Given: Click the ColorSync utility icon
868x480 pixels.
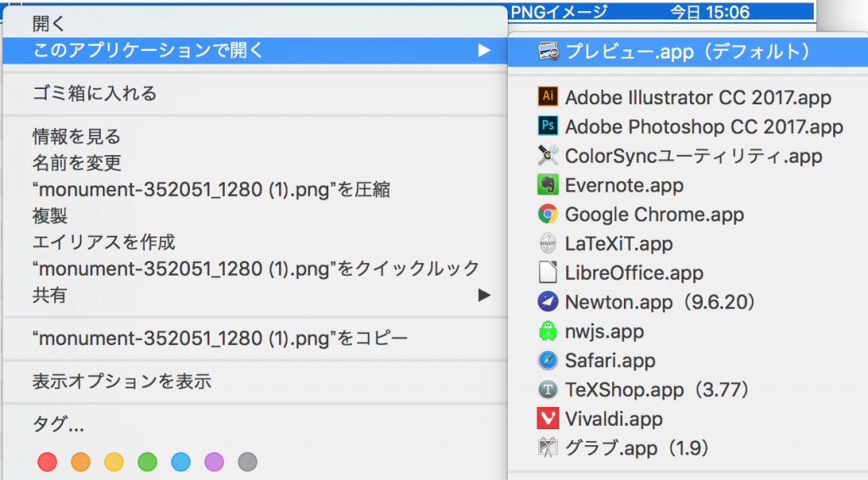Looking at the screenshot, I should click(548, 155).
